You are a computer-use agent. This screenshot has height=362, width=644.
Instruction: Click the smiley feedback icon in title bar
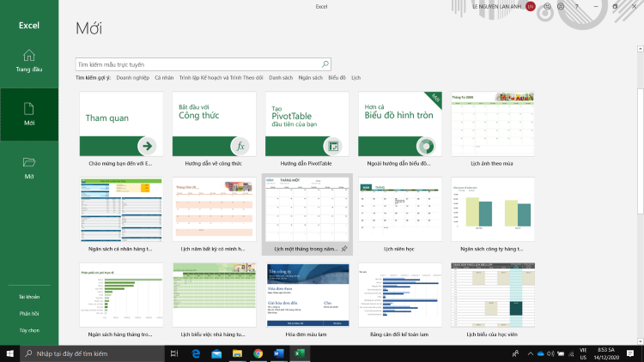click(x=547, y=7)
